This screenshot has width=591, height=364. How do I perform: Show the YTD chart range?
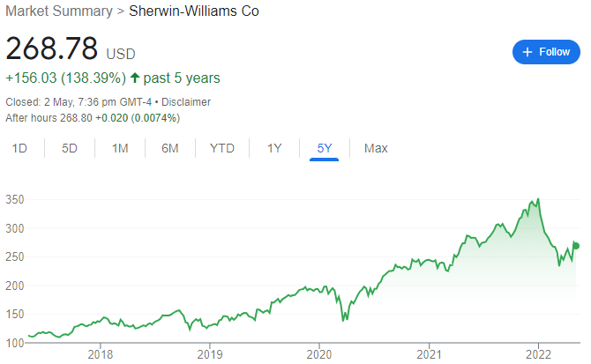222,148
